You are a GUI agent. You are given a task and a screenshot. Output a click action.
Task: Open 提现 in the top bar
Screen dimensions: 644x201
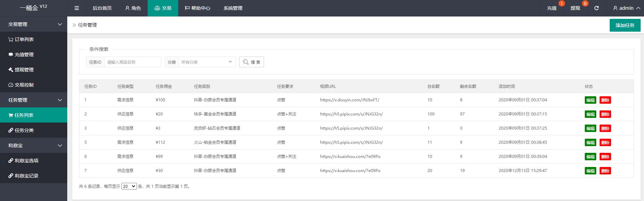[x=575, y=8]
